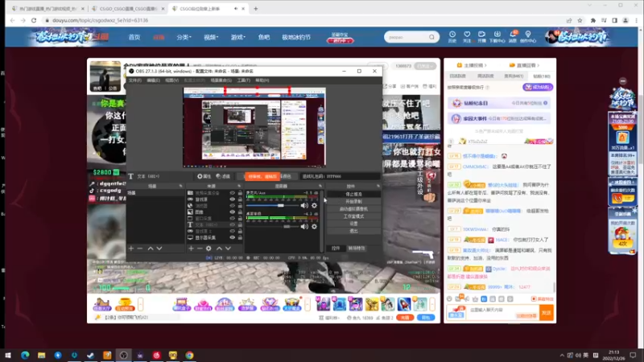Expand 直播回看 chevron in chat panel
This screenshot has width=644, height=362.
pyautogui.click(x=538, y=65)
